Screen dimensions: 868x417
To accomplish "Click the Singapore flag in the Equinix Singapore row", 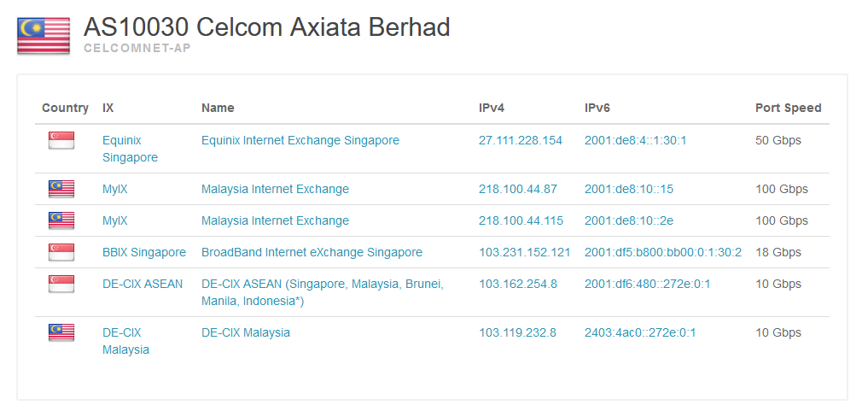I will 61,140.
